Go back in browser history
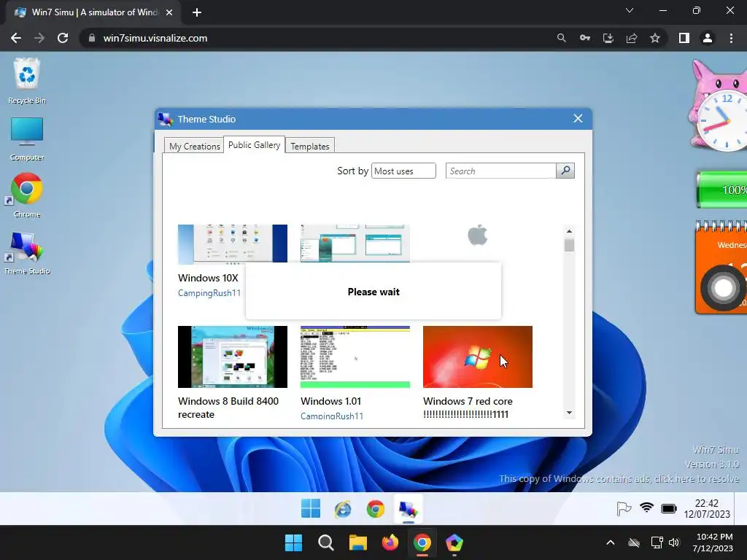 coord(16,38)
